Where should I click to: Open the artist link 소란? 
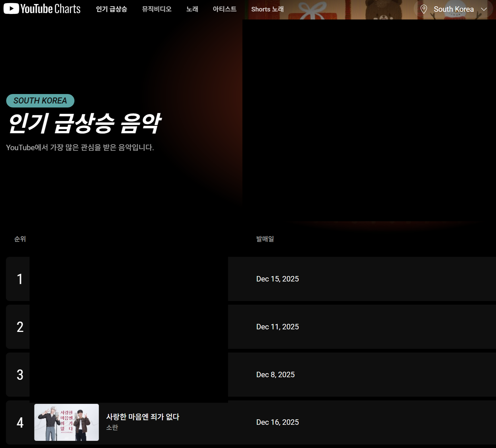click(x=112, y=427)
